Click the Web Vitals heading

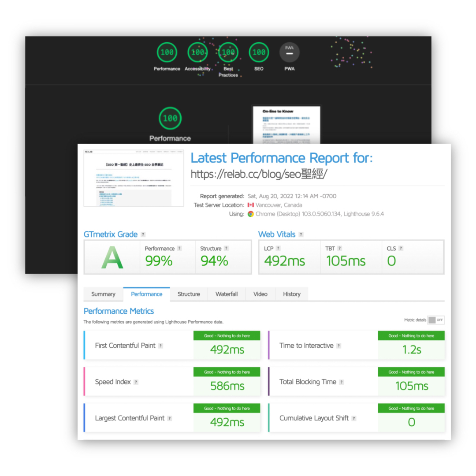click(276, 234)
